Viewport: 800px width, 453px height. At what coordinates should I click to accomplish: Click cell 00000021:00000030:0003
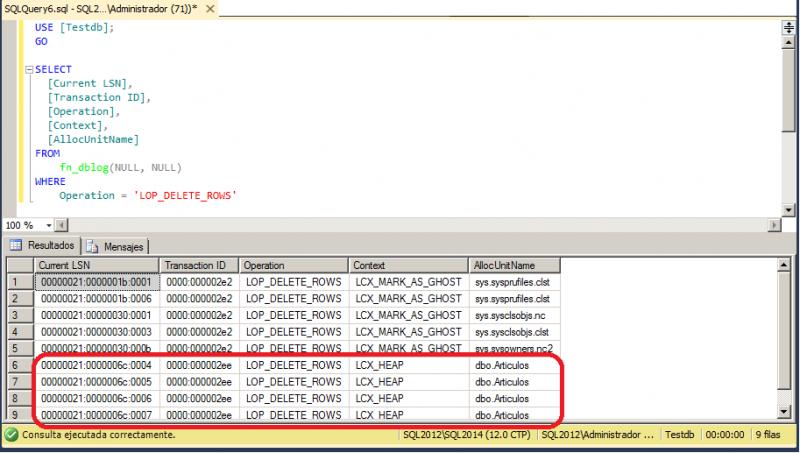click(x=97, y=332)
